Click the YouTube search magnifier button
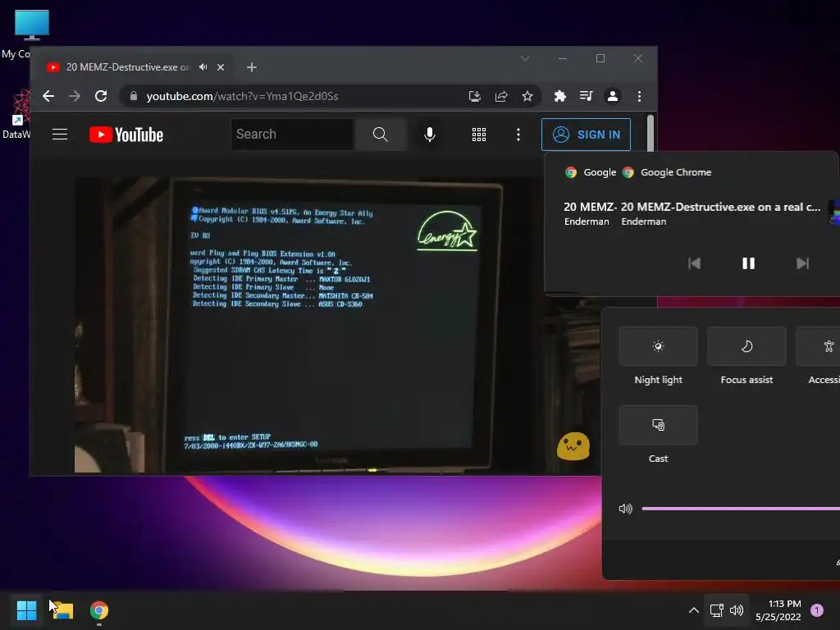This screenshot has width=840, height=630. [381, 135]
